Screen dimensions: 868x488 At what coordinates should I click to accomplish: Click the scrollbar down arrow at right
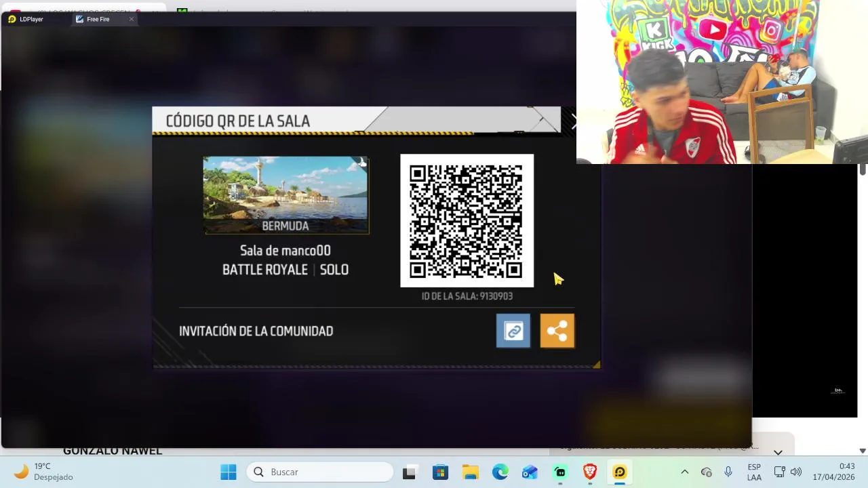pos(863,451)
